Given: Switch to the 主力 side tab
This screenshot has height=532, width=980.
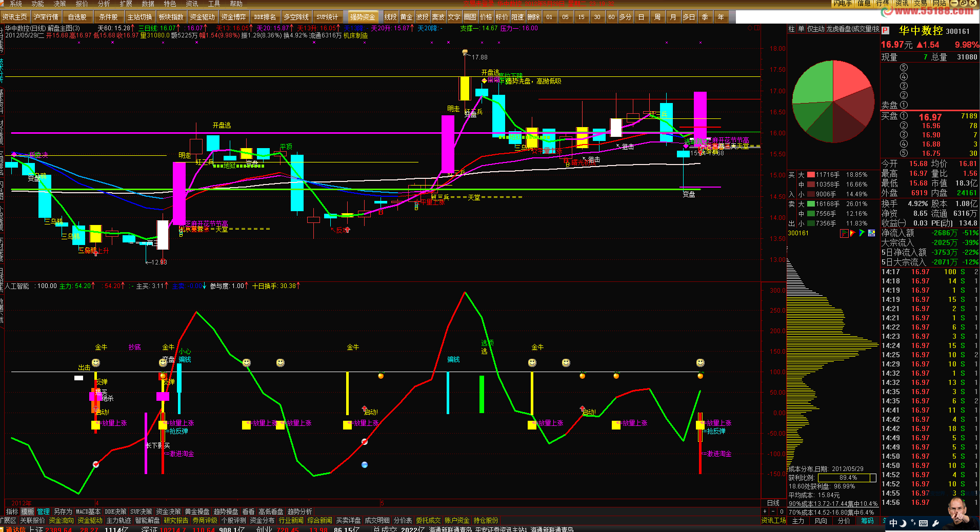Looking at the screenshot, I should (798, 521).
